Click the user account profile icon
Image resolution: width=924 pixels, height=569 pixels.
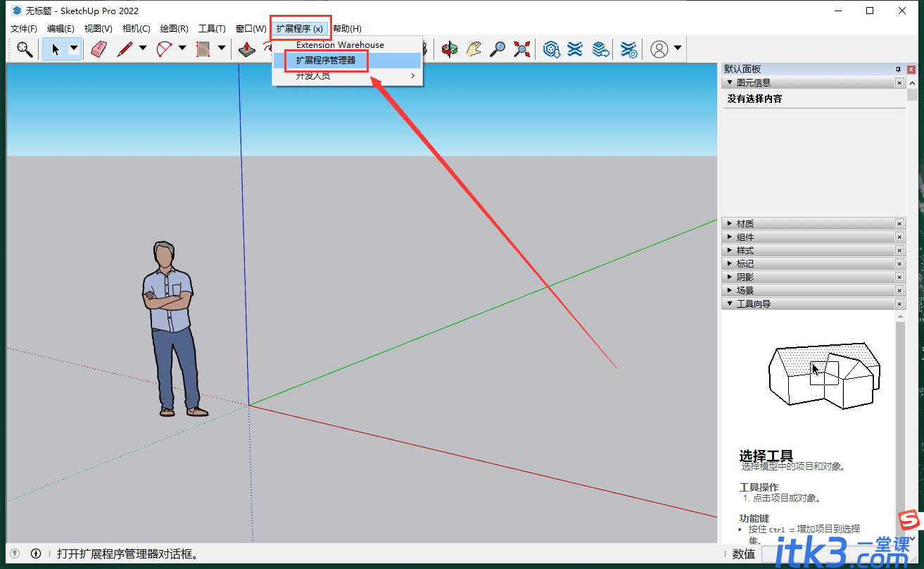pos(659,49)
